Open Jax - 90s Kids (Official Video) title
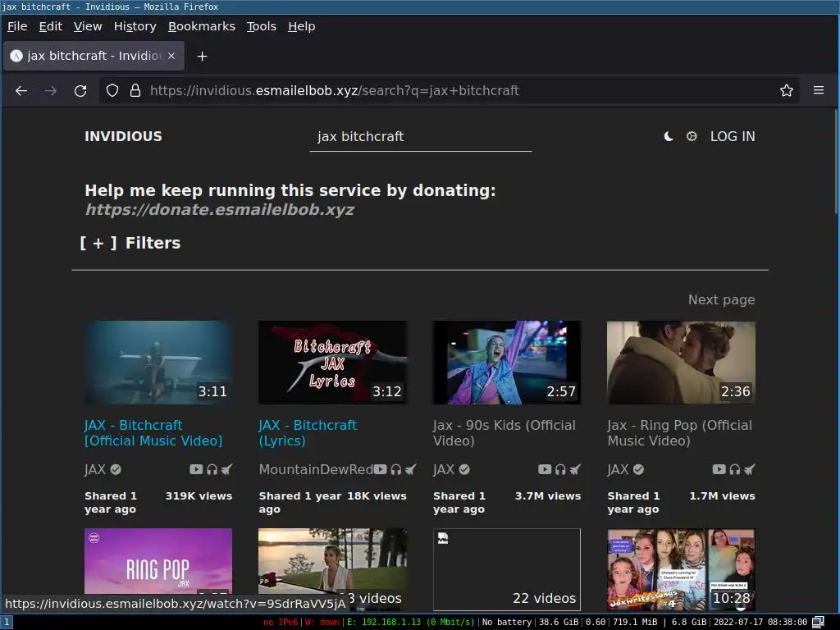Screen dimensions: 840x630 click(504, 433)
